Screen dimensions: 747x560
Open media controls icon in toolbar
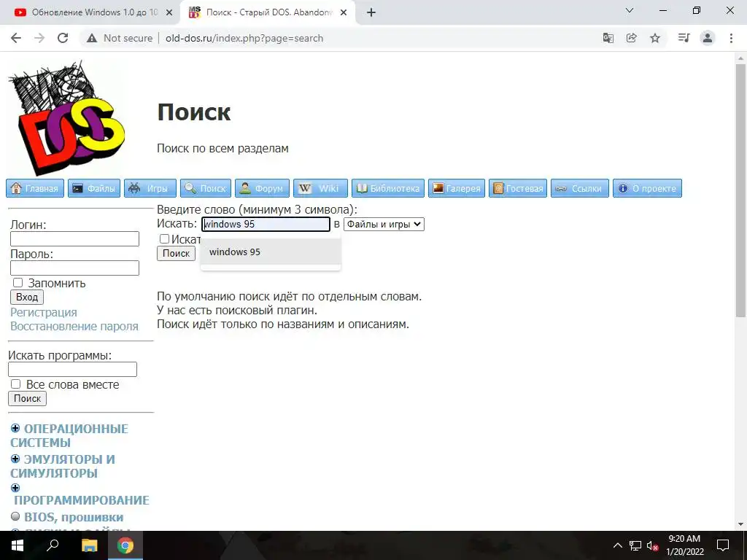click(x=684, y=38)
